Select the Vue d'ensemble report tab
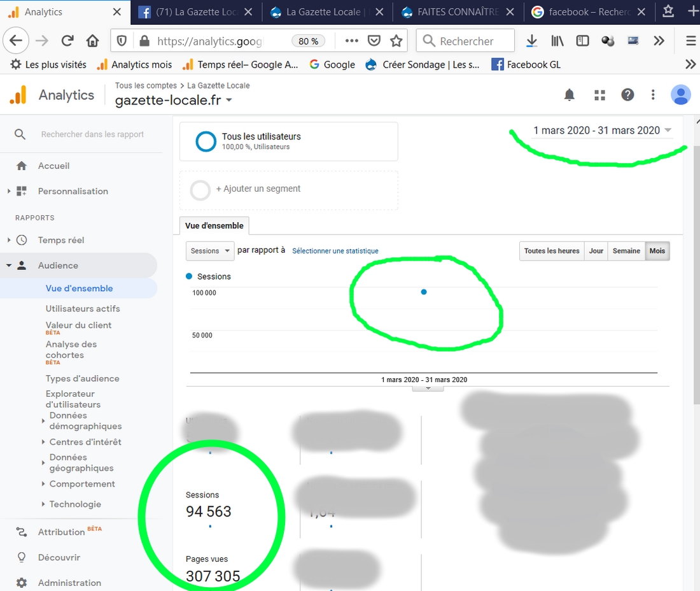The height and width of the screenshot is (591, 700). [214, 225]
